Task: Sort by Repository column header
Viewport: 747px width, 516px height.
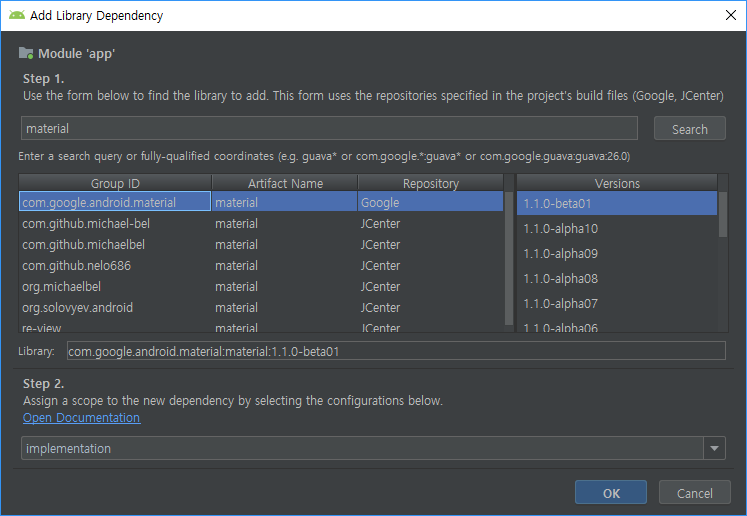Action: tap(431, 183)
